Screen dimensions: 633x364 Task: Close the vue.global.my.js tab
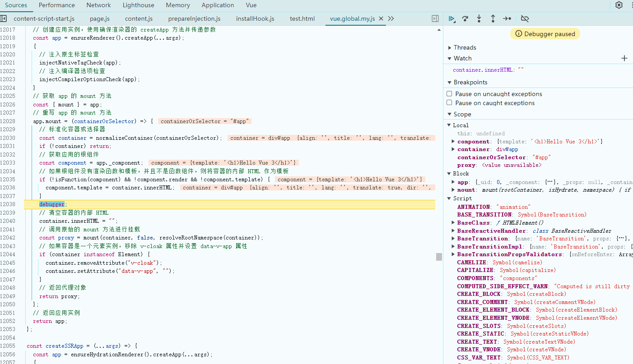point(381,18)
